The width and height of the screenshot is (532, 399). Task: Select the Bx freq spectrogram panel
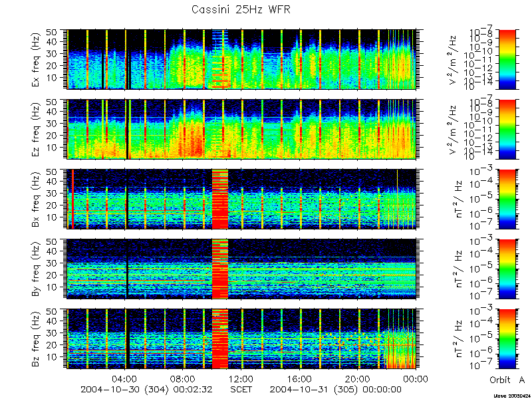click(241, 199)
